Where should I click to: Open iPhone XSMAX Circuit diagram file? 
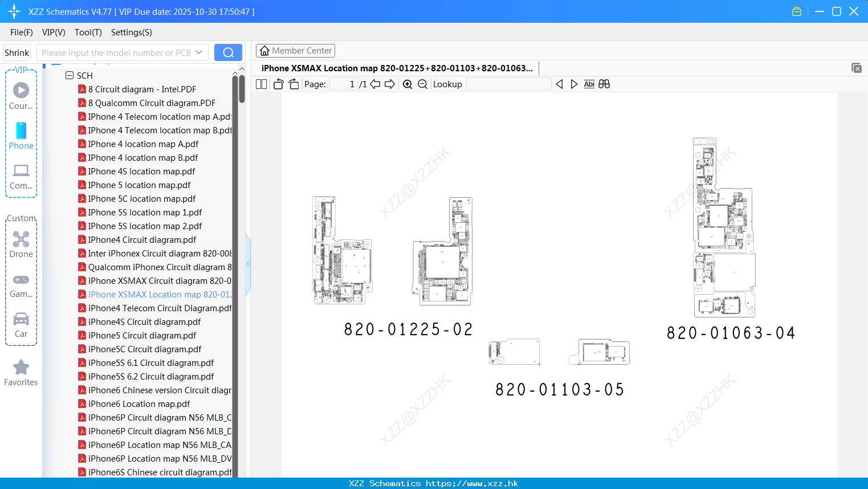click(154, 281)
